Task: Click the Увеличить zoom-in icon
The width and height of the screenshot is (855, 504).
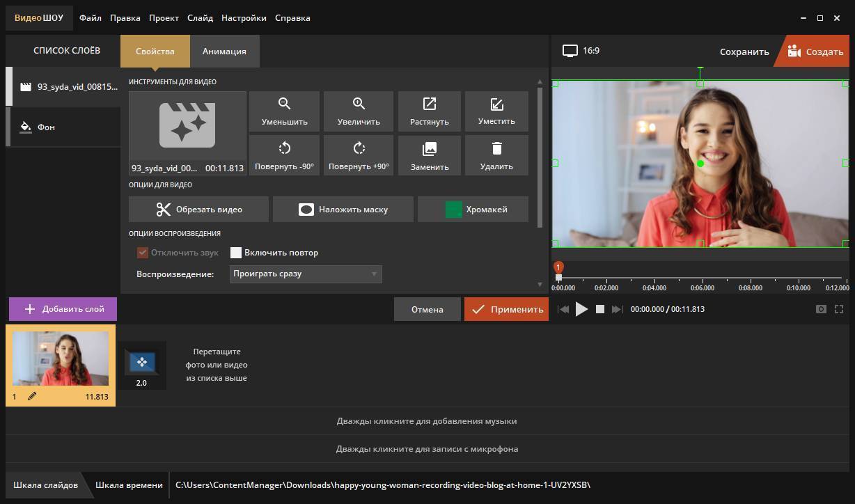Action: [x=359, y=104]
